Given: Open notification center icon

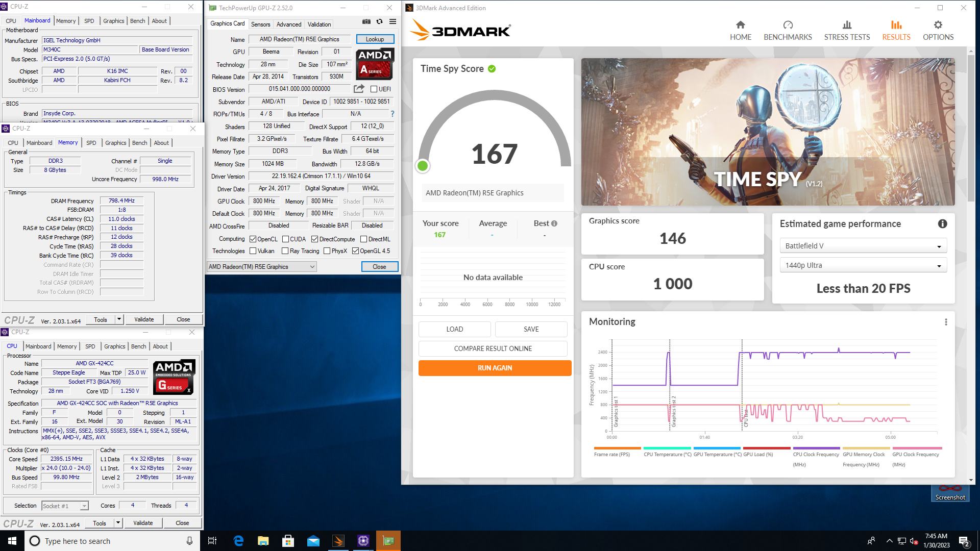Looking at the screenshot, I should coord(964,541).
